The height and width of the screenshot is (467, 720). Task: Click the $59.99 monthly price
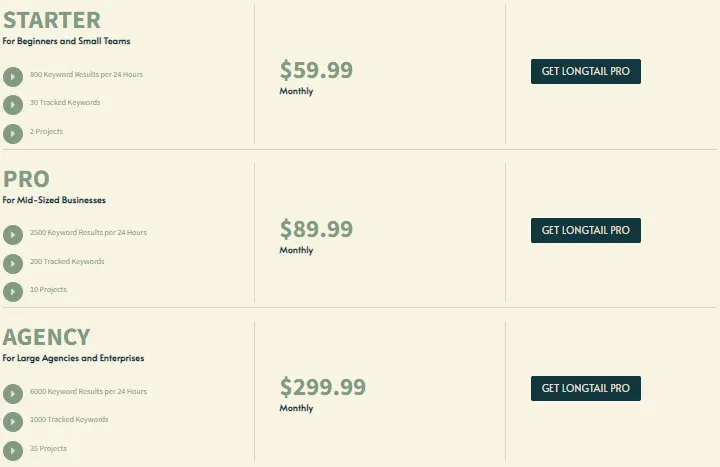pos(316,70)
